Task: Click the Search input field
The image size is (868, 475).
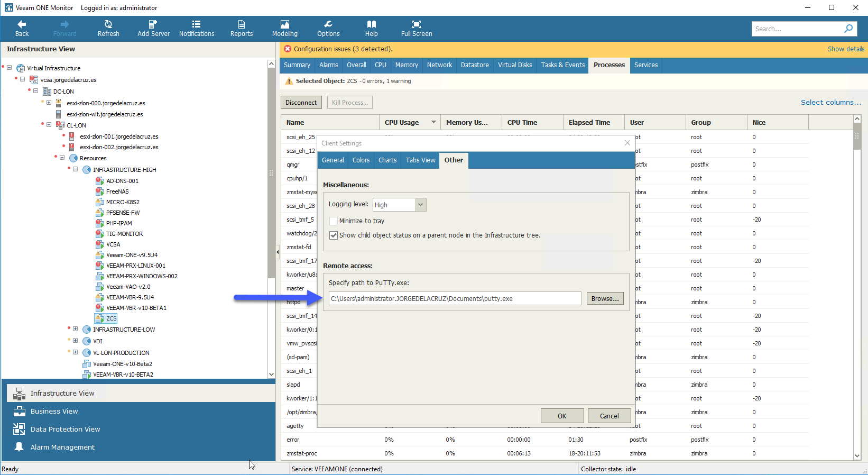Action: click(x=797, y=29)
